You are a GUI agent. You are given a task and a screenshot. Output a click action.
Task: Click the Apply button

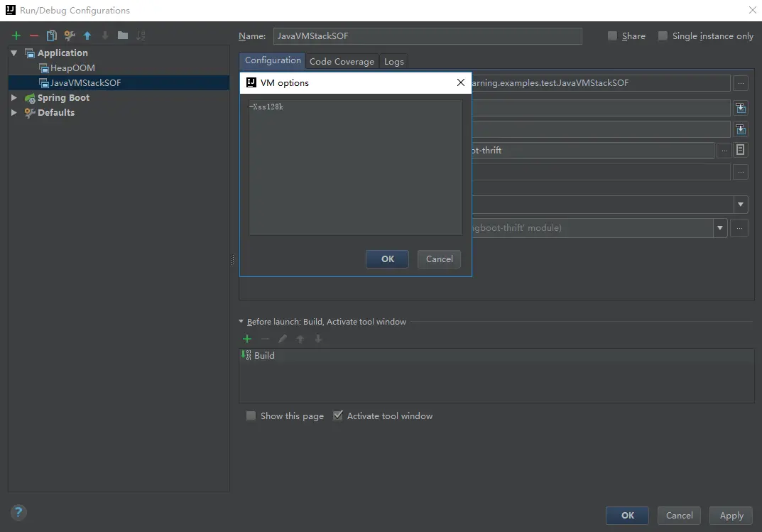(x=731, y=516)
